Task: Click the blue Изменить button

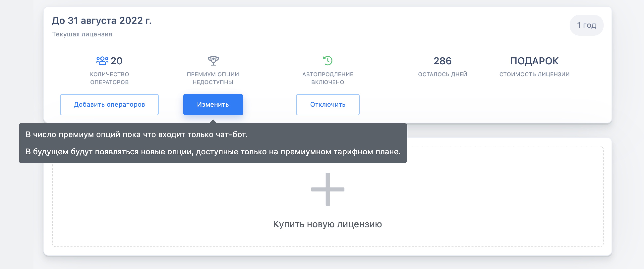Action: pos(213,105)
